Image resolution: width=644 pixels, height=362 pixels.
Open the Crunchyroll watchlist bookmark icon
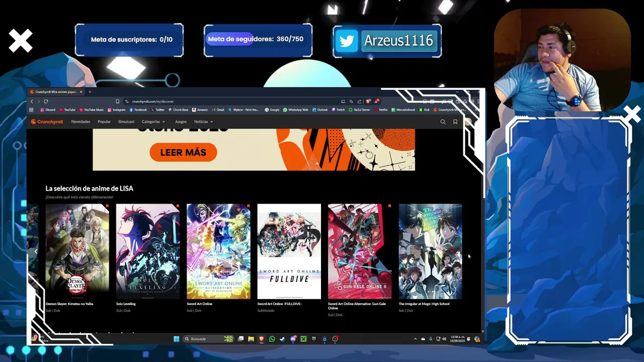click(x=455, y=122)
